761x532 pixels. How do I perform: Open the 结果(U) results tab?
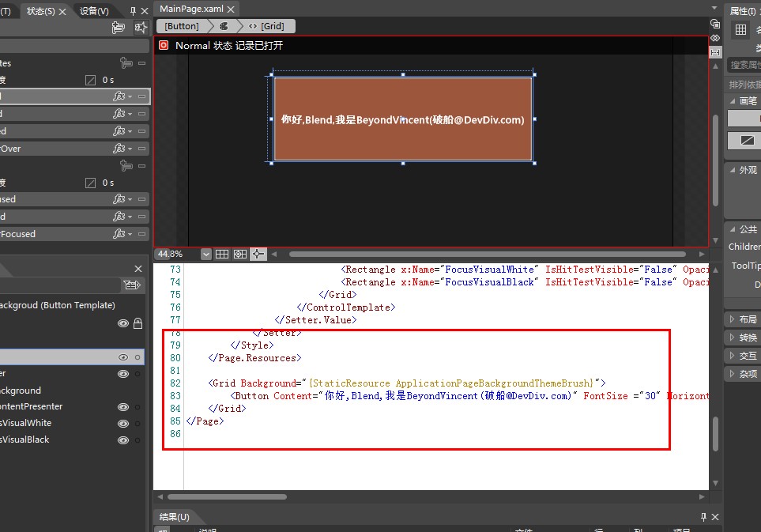click(174, 517)
